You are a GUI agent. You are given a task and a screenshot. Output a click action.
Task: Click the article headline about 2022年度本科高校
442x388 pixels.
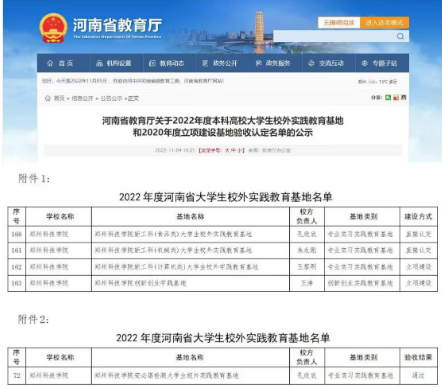[x=223, y=127]
